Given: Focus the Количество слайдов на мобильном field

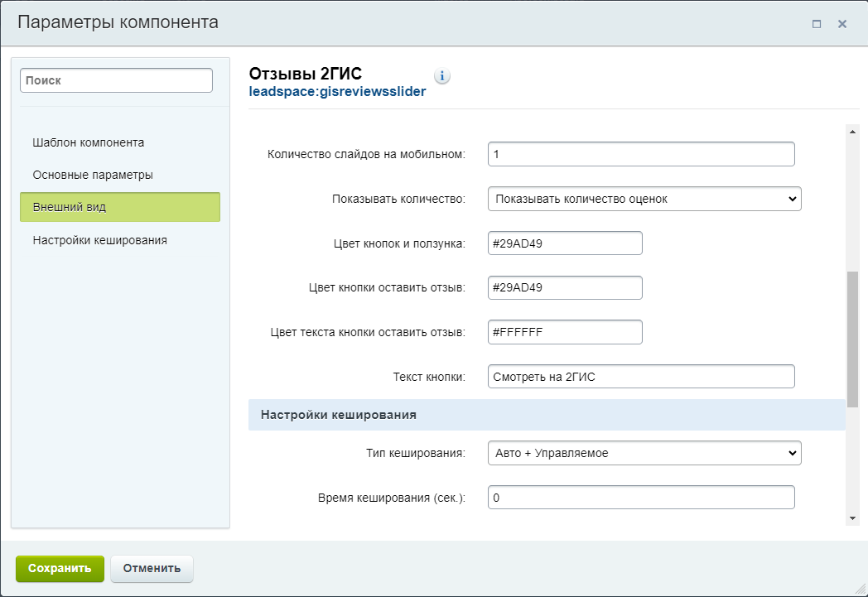Looking at the screenshot, I should tap(640, 154).
